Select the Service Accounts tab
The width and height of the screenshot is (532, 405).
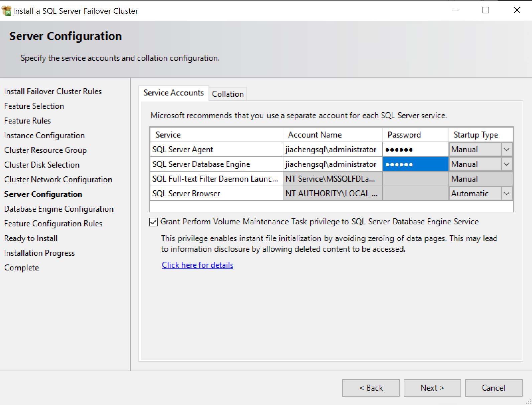pyautogui.click(x=173, y=93)
